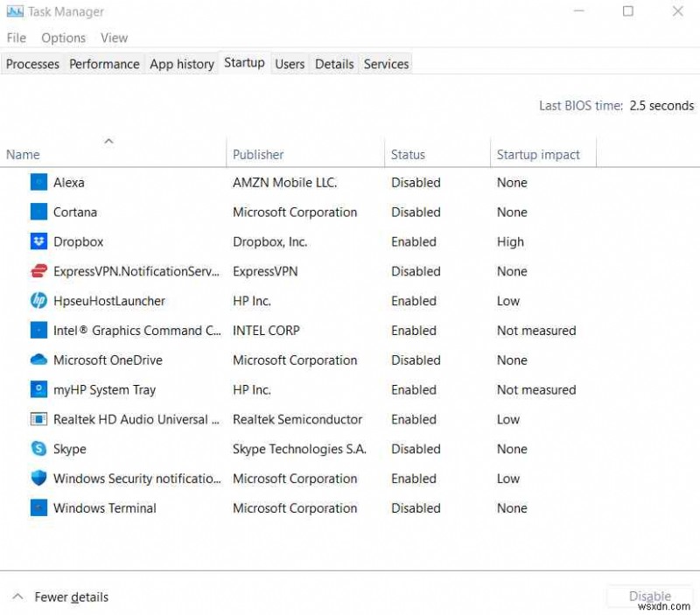Click Enabled status for Windows Security row
The width and height of the screenshot is (700, 615).
click(414, 479)
